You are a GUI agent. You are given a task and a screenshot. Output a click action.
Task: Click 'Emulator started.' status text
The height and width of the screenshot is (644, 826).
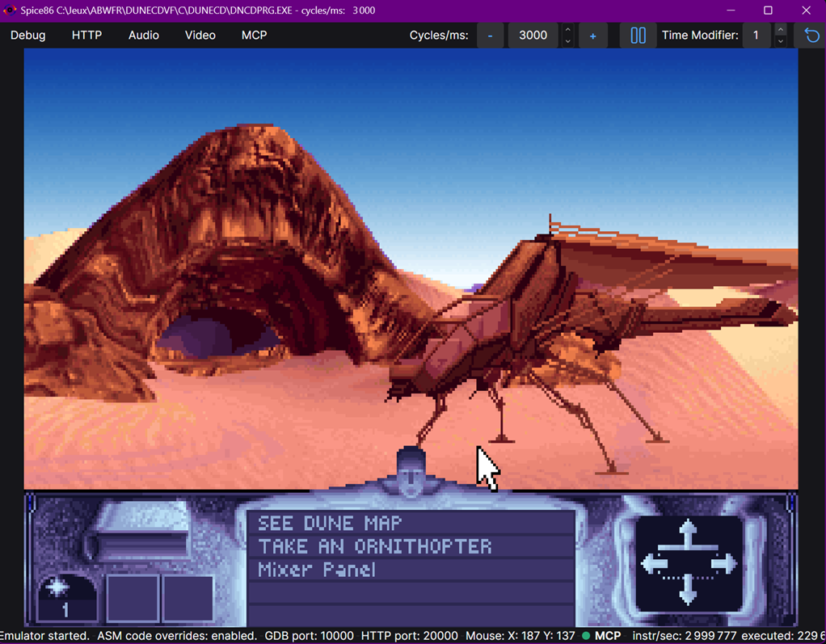(x=44, y=636)
